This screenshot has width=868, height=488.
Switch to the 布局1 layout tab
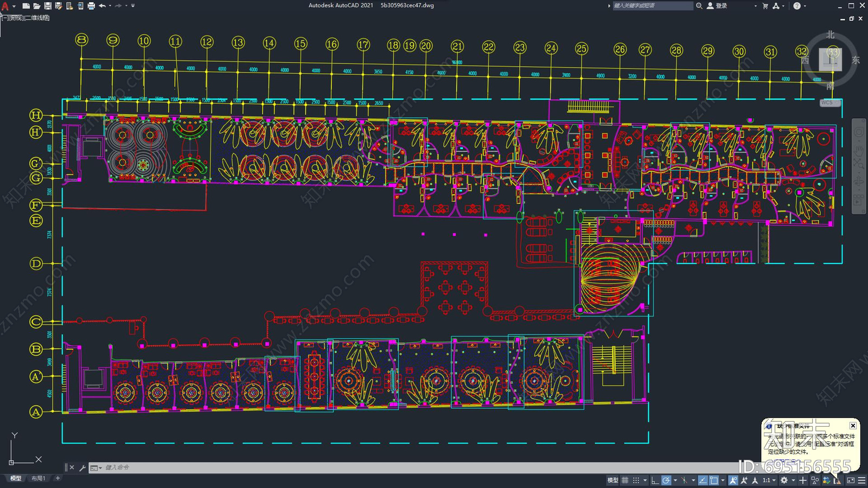tap(38, 478)
